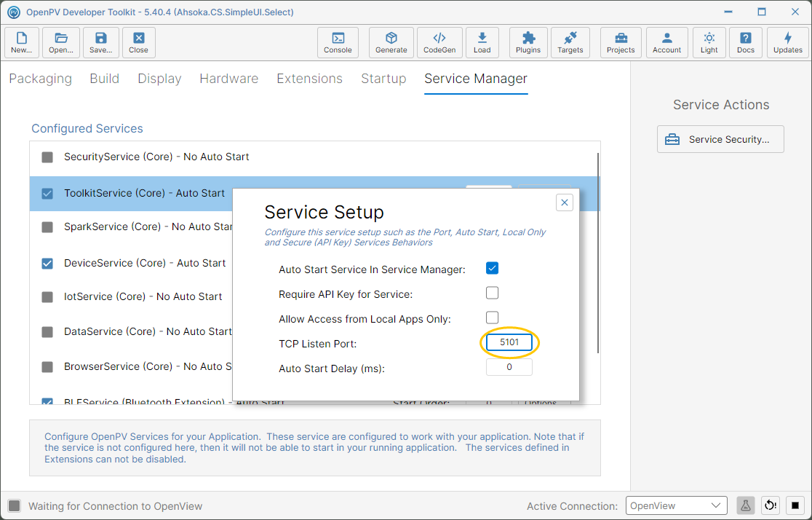Toggle the SecurityService (Core) checkbox
This screenshot has height=520, width=812.
point(47,157)
